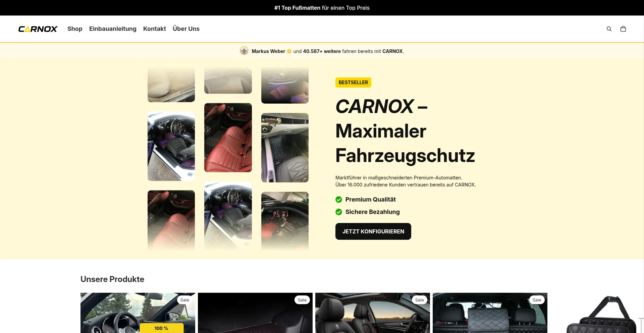Open top-middle beige interior photo
644x333 pixels.
coord(228,80)
